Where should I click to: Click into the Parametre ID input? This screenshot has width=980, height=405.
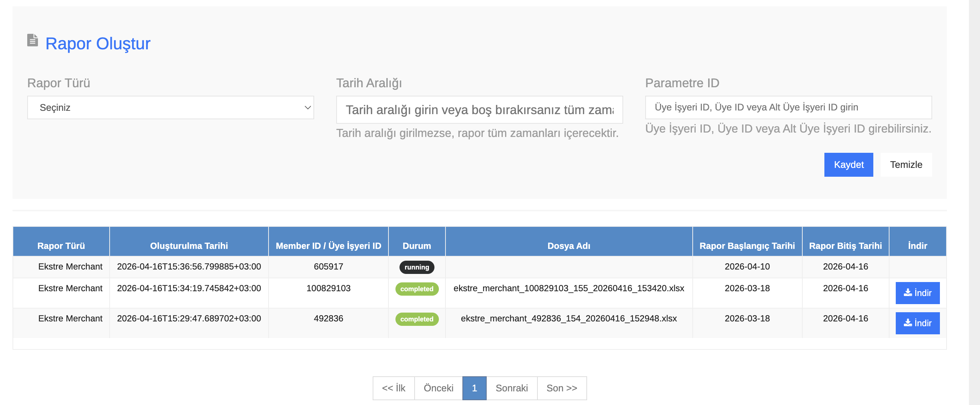(x=788, y=108)
